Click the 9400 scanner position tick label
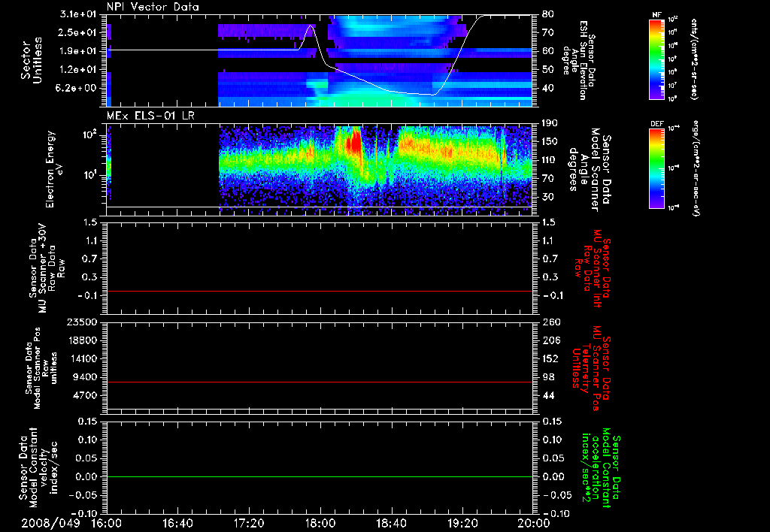The image size is (770, 532). (85, 377)
